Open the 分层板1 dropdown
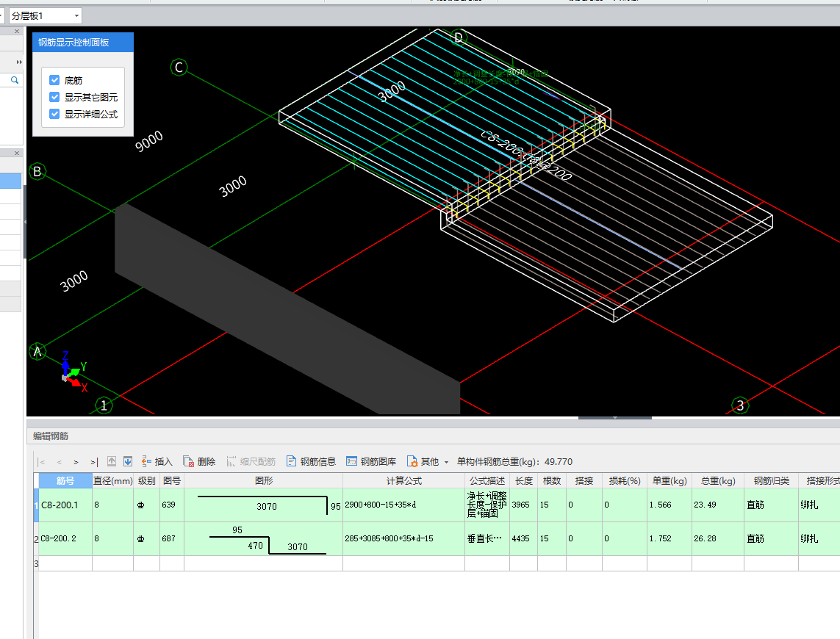The height and width of the screenshot is (639, 840). [45, 16]
